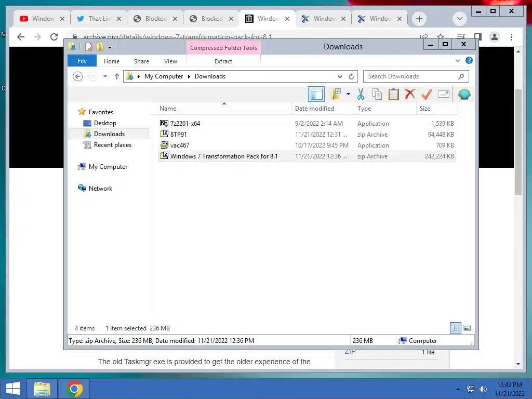Click the Classic Shell settings shell icon

pyautogui.click(x=464, y=94)
